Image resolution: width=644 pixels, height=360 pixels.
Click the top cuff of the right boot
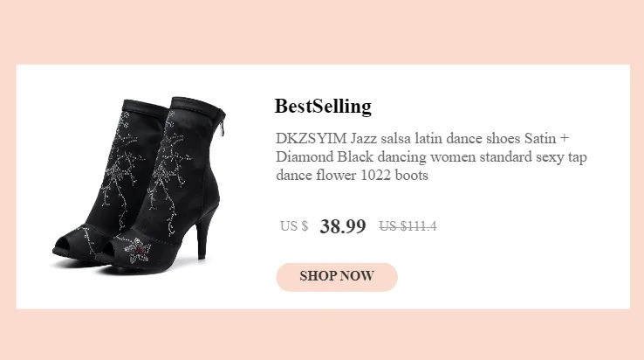click(198, 107)
